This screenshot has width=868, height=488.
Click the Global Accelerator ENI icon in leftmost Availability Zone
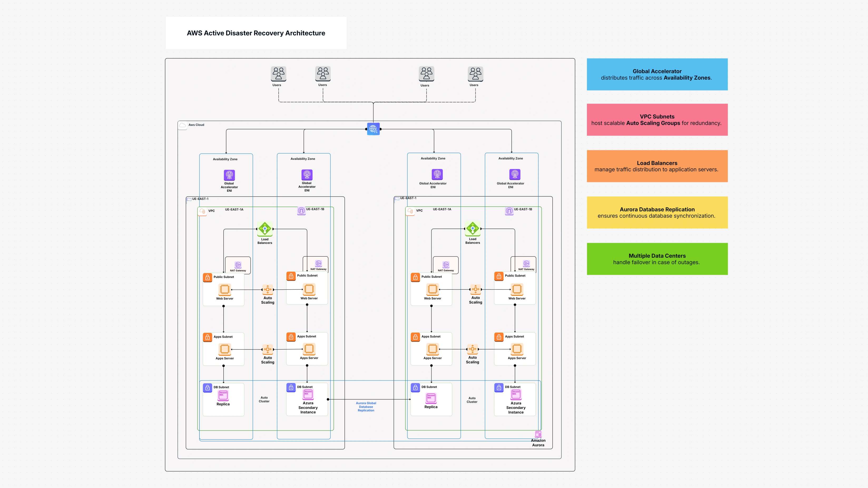point(229,175)
